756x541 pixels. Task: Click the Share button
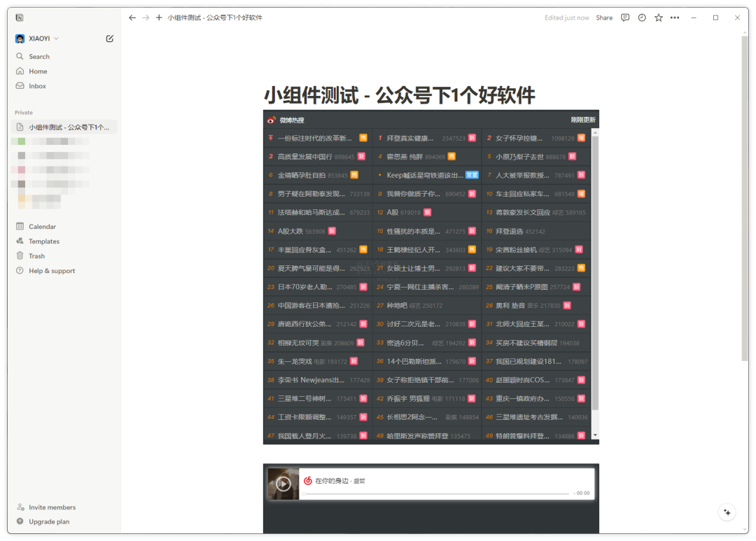pyautogui.click(x=604, y=17)
